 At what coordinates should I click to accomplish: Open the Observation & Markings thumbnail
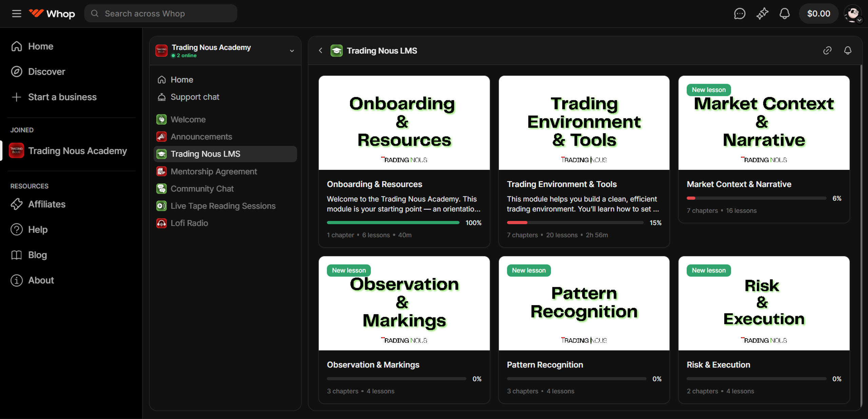point(404,303)
